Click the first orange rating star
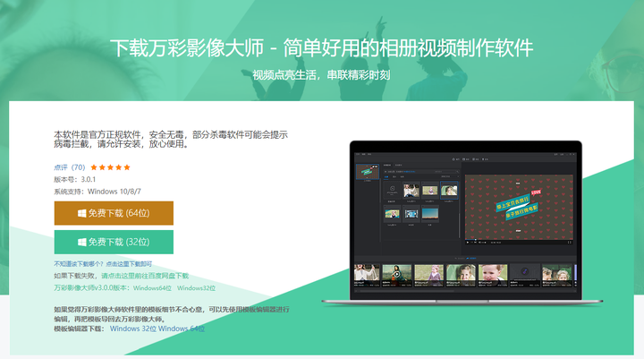The height and width of the screenshot is (359, 644). pyautogui.click(x=94, y=167)
